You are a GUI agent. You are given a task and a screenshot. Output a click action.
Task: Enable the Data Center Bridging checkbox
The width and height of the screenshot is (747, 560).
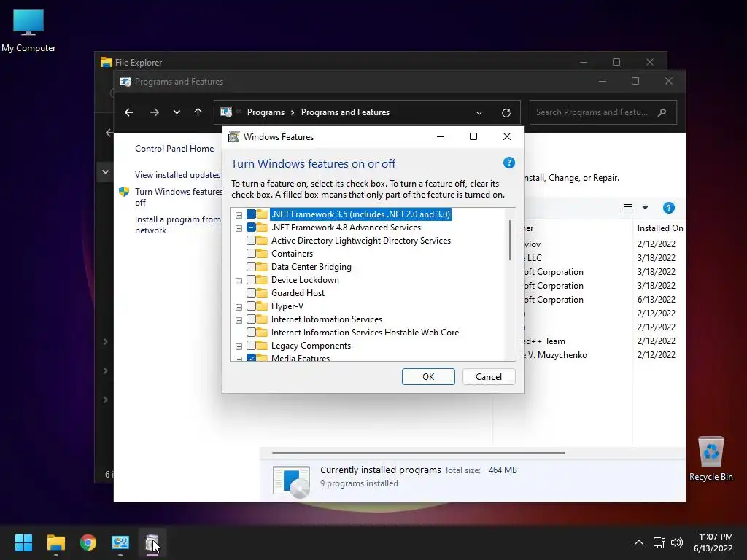[251, 267]
